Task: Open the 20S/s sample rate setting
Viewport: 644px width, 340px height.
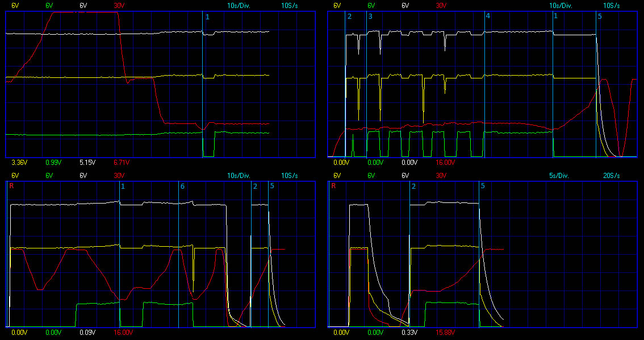Action: [611, 176]
